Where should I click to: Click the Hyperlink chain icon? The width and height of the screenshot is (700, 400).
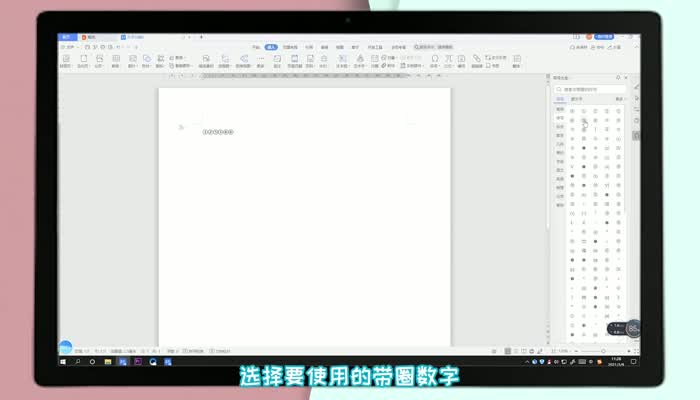[477, 58]
